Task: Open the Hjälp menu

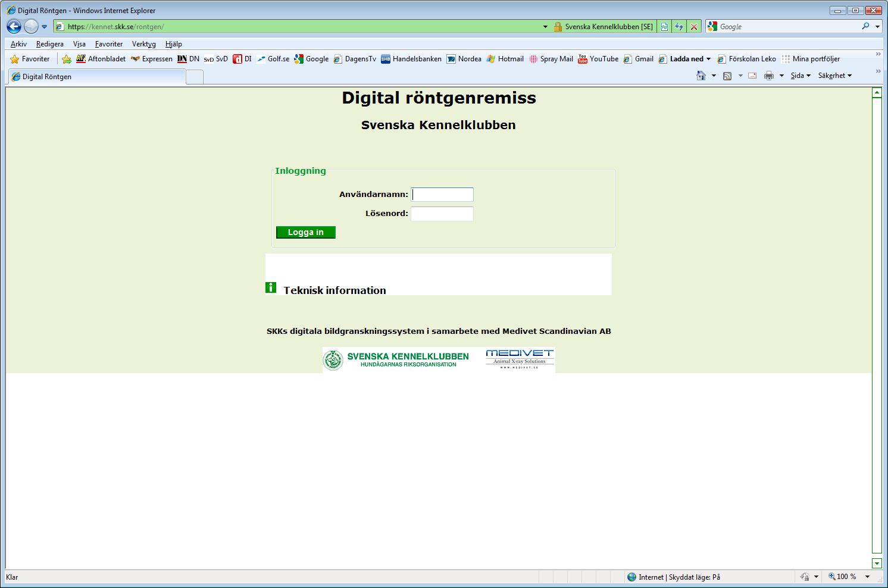Action: coord(174,44)
